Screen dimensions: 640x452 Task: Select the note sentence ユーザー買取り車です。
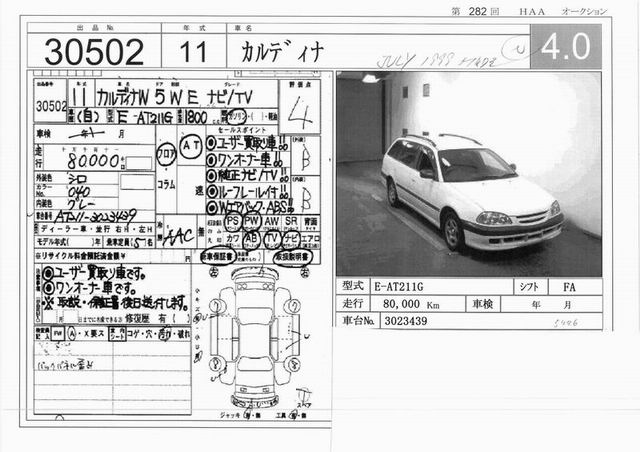tap(94, 273)
